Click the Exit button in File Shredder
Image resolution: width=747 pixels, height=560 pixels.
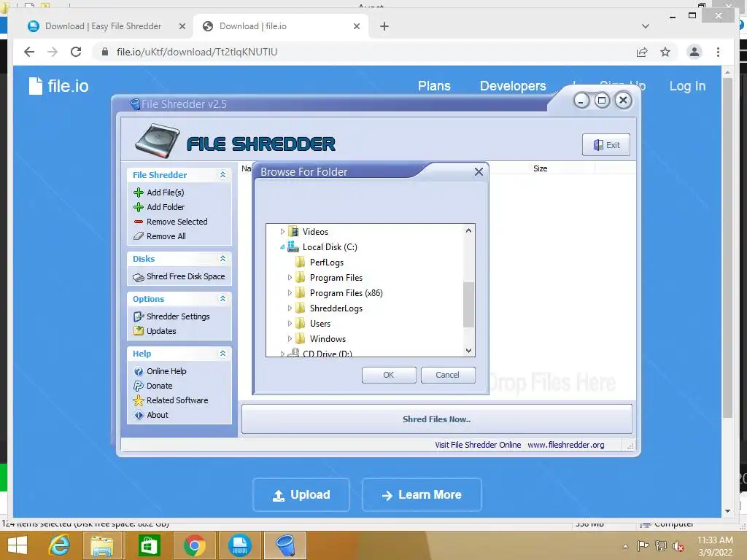tap(606, 145)
